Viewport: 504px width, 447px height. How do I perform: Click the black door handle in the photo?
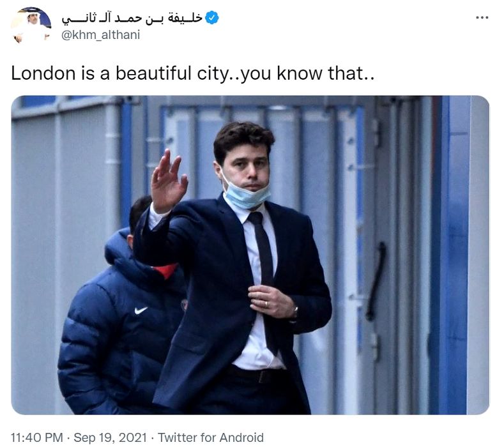376,281
